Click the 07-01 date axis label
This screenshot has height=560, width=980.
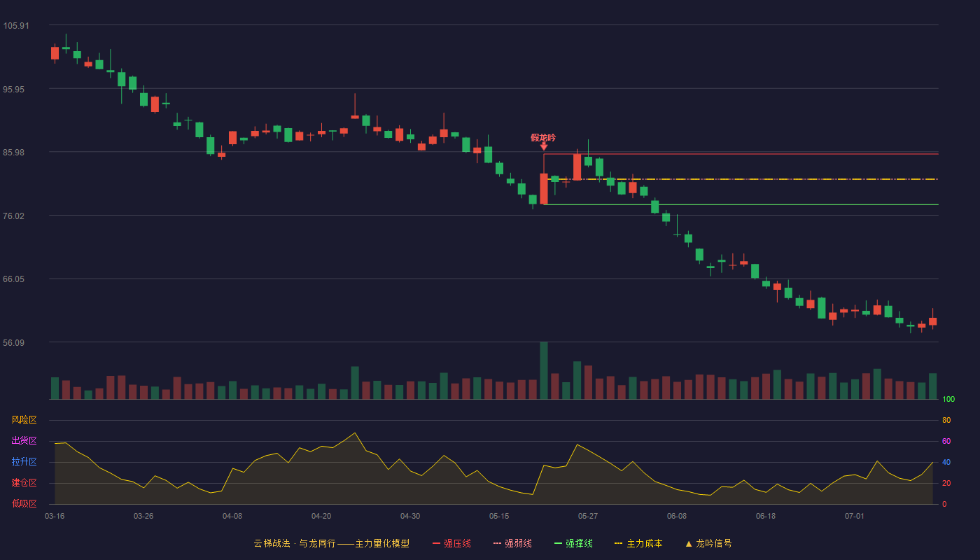pyautogui.click(x=855, y=516)
